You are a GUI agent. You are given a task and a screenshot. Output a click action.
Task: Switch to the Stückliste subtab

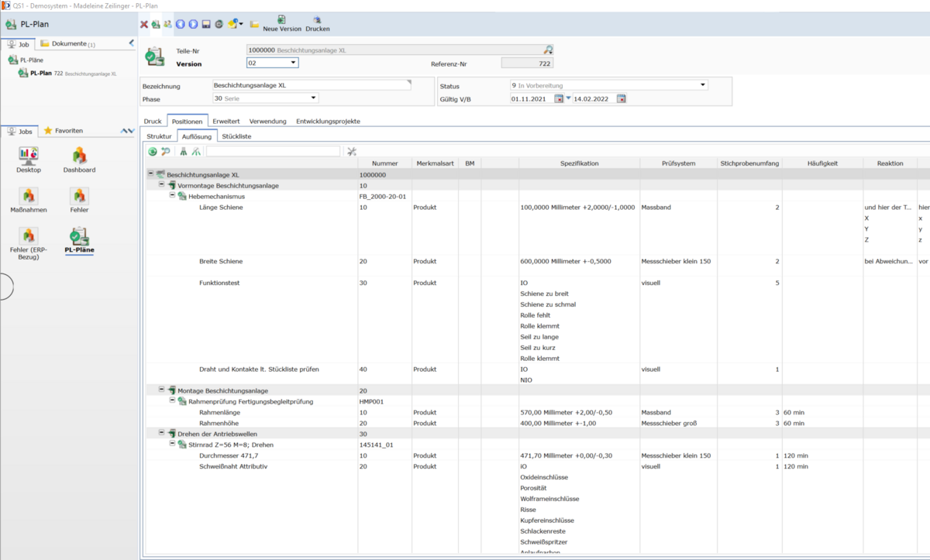236,136
